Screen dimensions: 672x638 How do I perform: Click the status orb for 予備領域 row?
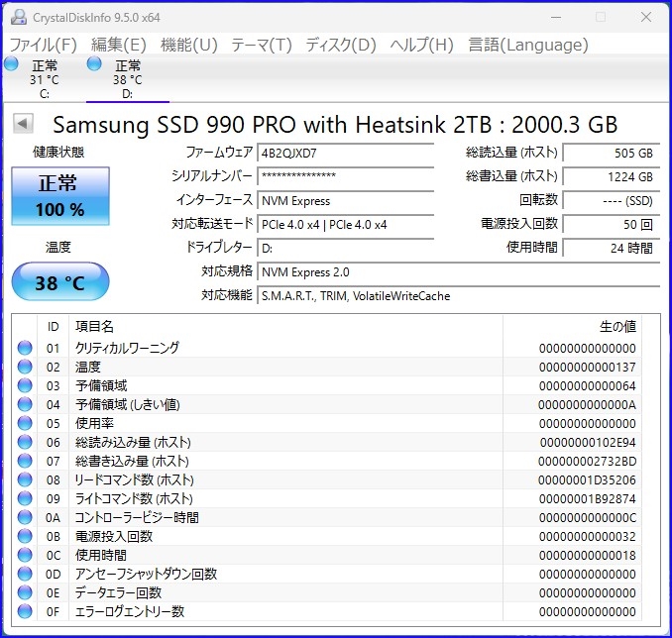tap(25, 385)
